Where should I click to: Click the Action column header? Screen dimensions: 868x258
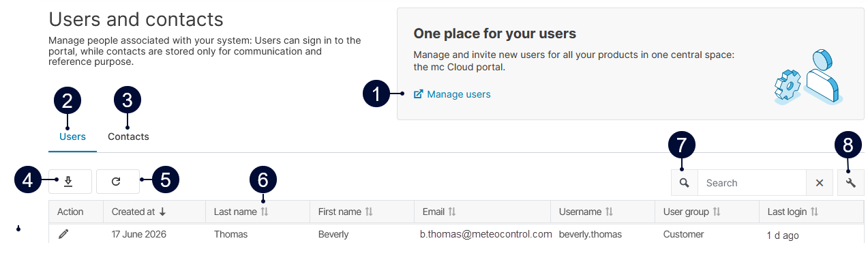pyautogui.click(x=76, y=212)
